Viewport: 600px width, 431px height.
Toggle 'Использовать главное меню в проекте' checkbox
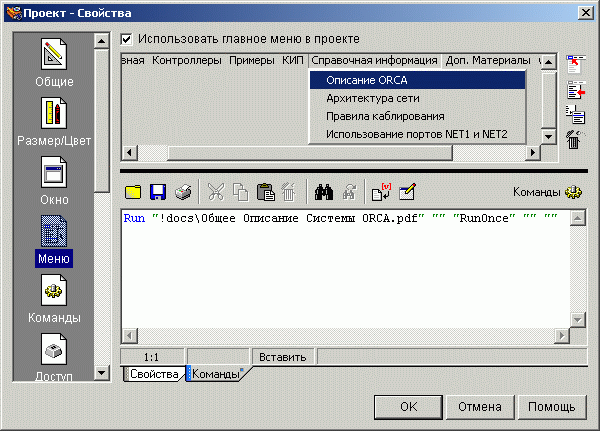(x=126, y=39)
